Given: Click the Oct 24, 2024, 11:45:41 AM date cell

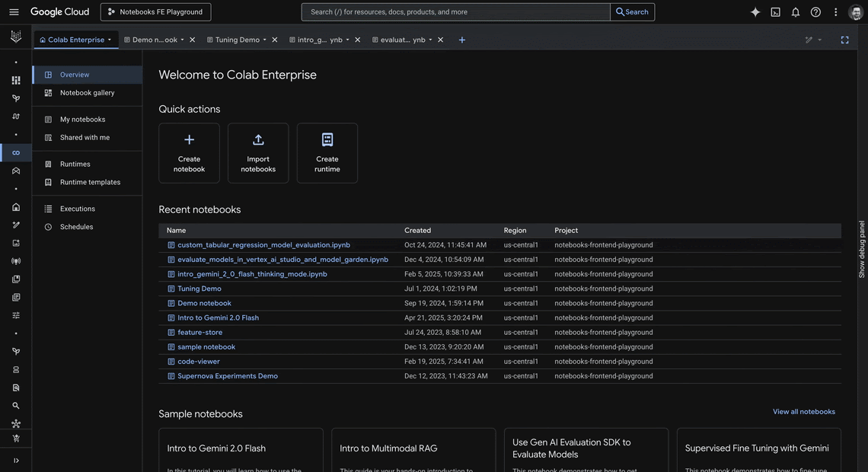Looking at the screenshot, I should point(445,245).
